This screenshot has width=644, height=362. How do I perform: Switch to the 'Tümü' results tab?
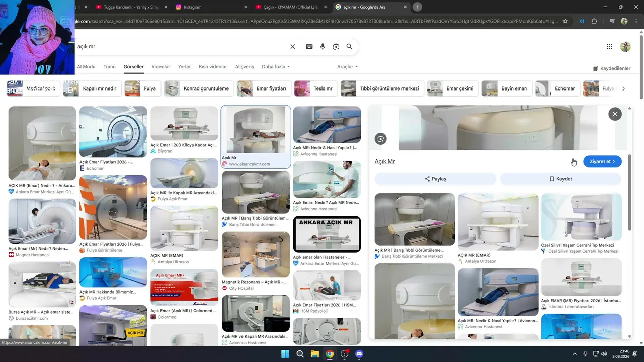pos(109,67)
